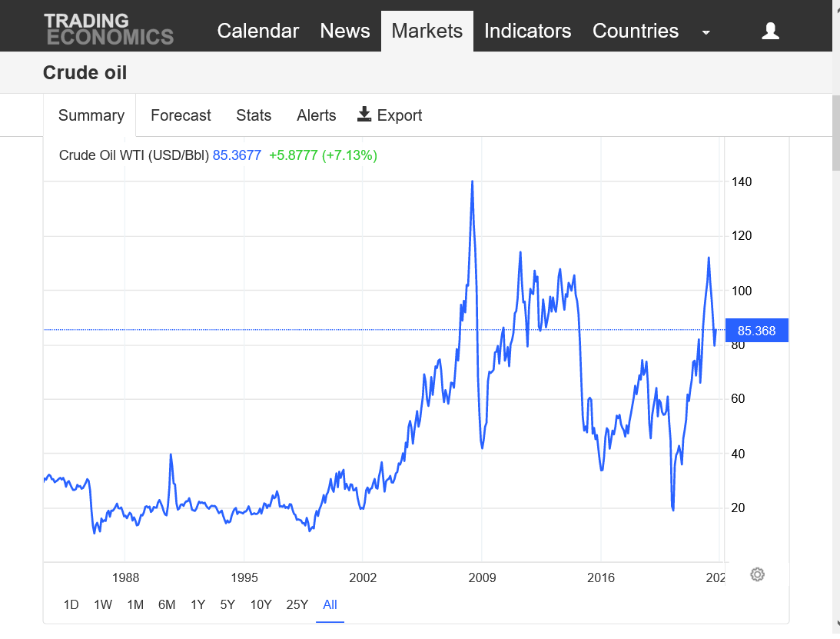The width and height of the screenshot is (840, 639).
Task: Open the Alerts tab
Action: pyautogui.click(x=316, y=115)
